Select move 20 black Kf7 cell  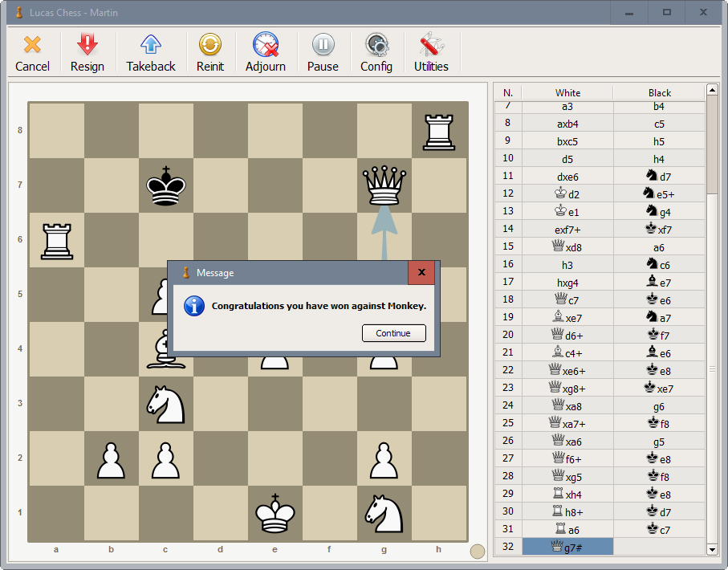point(659,336)
